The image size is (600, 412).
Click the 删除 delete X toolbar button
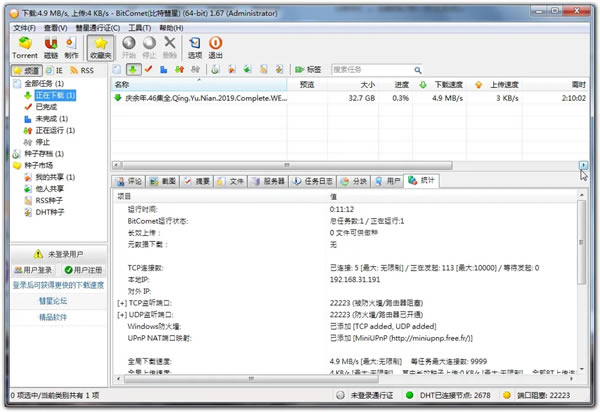170,47
